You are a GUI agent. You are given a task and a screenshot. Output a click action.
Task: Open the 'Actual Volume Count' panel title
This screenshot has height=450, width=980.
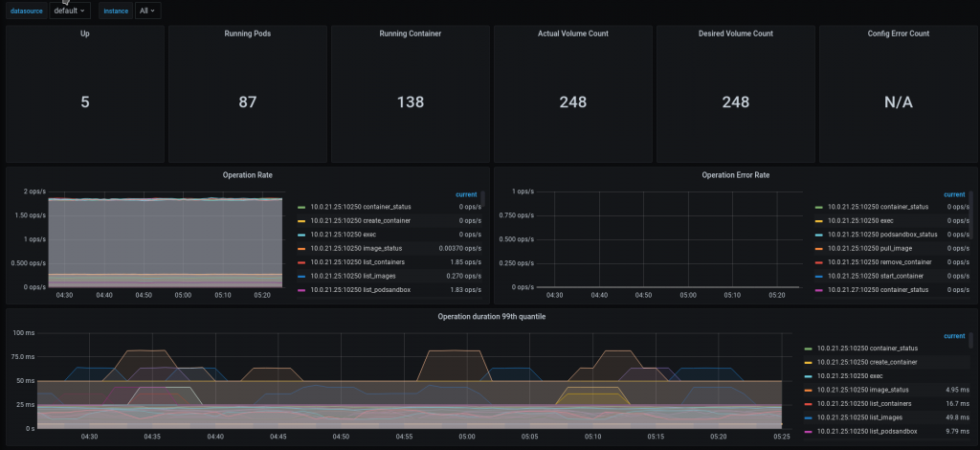573,34
